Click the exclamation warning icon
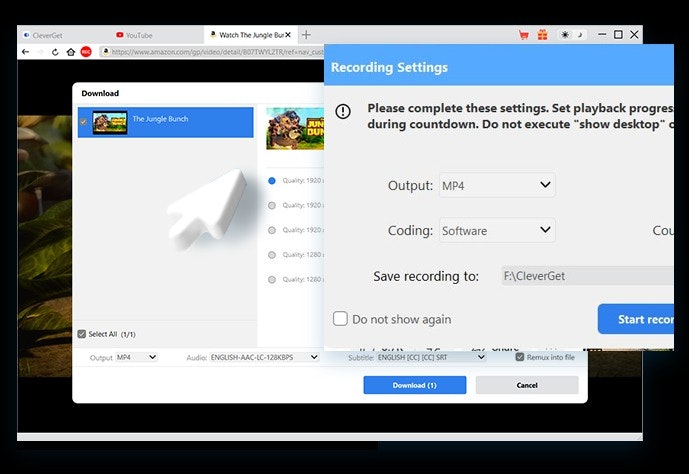689x474 pixels. tap(343, 111)
